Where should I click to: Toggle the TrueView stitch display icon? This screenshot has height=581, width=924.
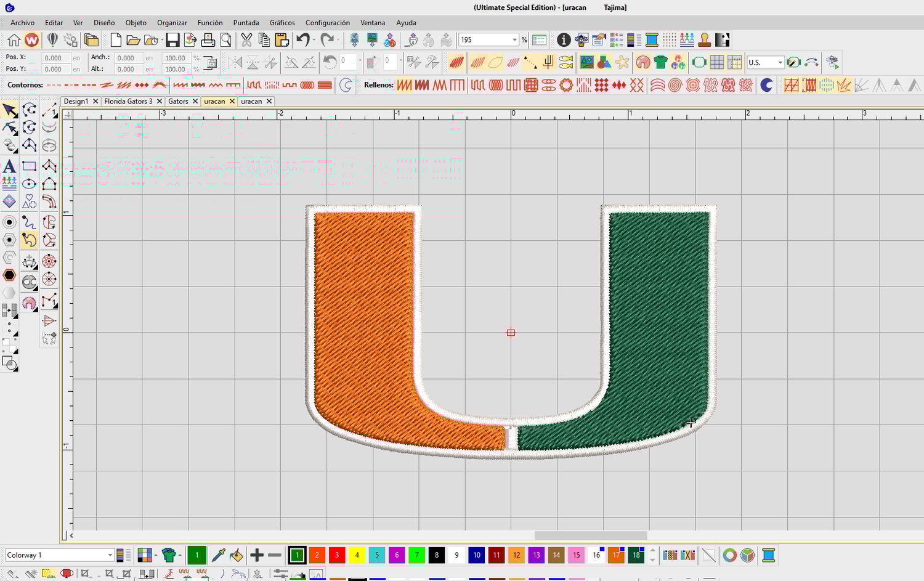click(456, 62)
